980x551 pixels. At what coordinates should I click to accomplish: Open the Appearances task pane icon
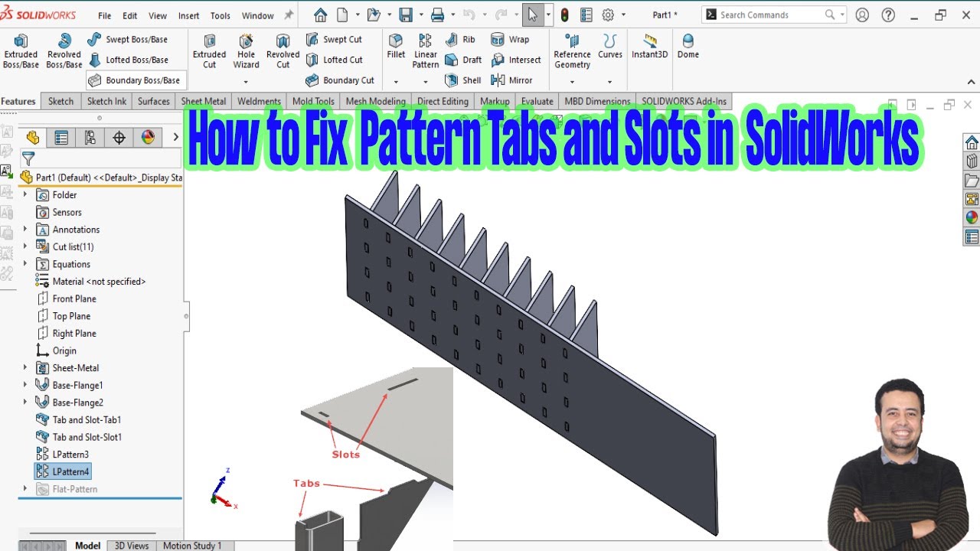pyautogui.click(x=972, y=217)
